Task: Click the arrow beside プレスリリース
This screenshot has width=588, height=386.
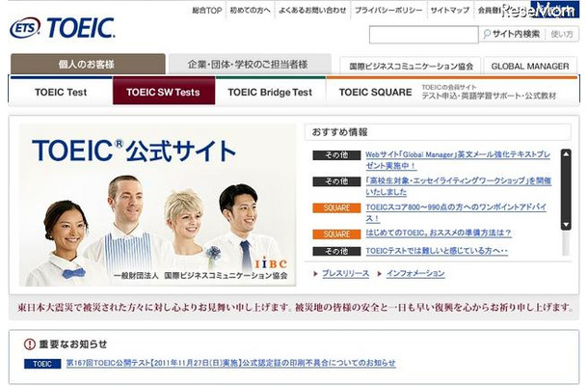Action: coord(315,274)
